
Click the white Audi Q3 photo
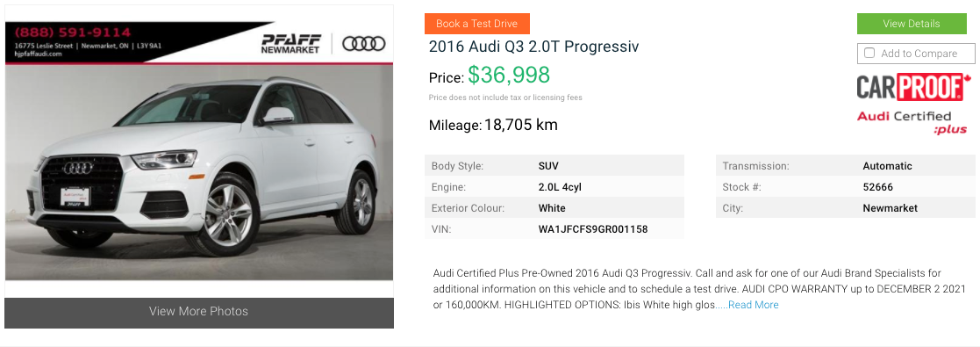coord(199,172)
